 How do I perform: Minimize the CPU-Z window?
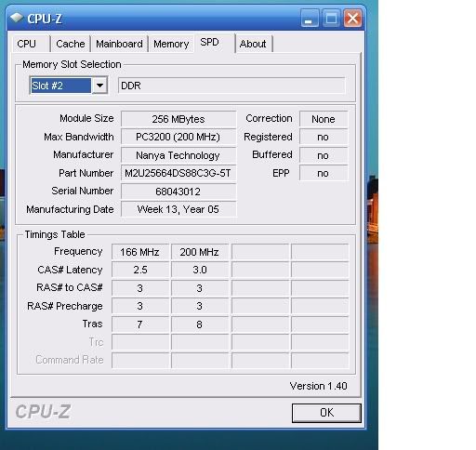click(310, 19)
